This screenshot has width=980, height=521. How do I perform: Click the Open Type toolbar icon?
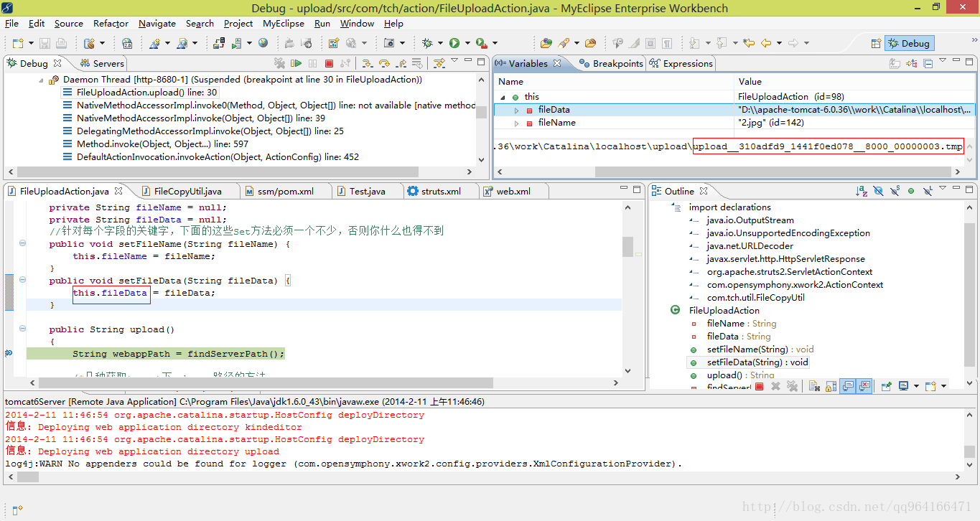click(546, 43)
